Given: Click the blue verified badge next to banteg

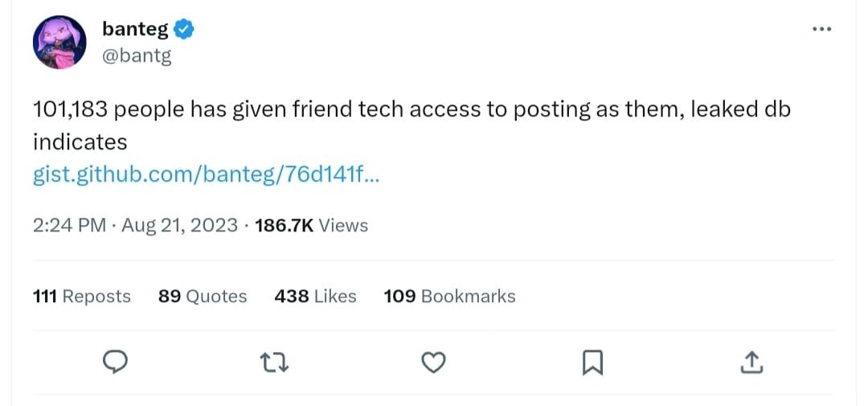Looking at the screenshot, I should pos(185,30).
